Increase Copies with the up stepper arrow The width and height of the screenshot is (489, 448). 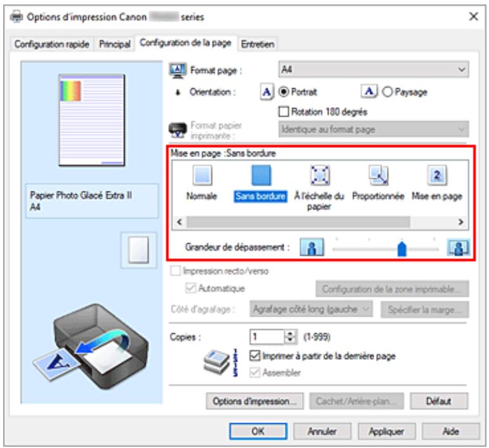(x=290, y=334)
